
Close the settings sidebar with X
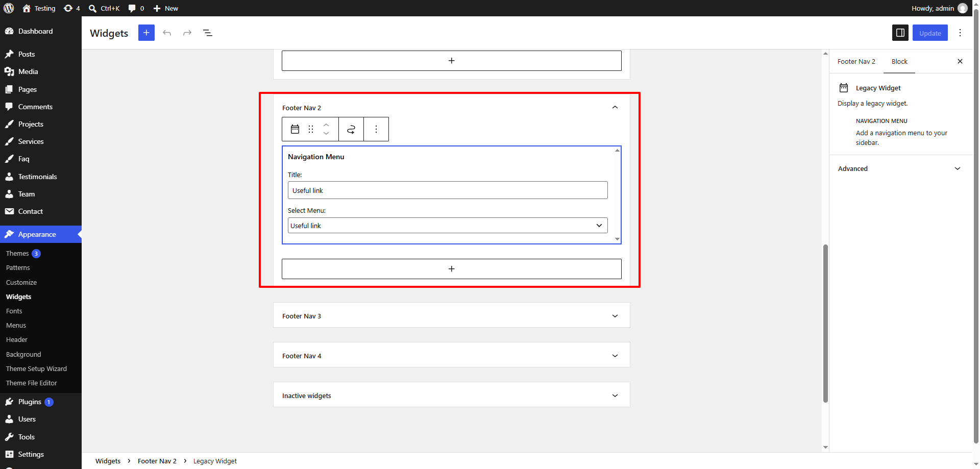coord(960,61)
